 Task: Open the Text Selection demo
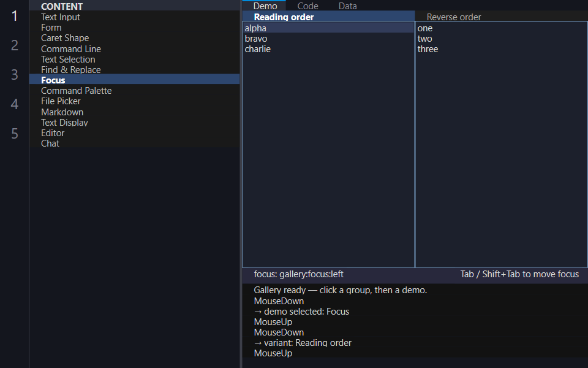[x=134, y=59]
